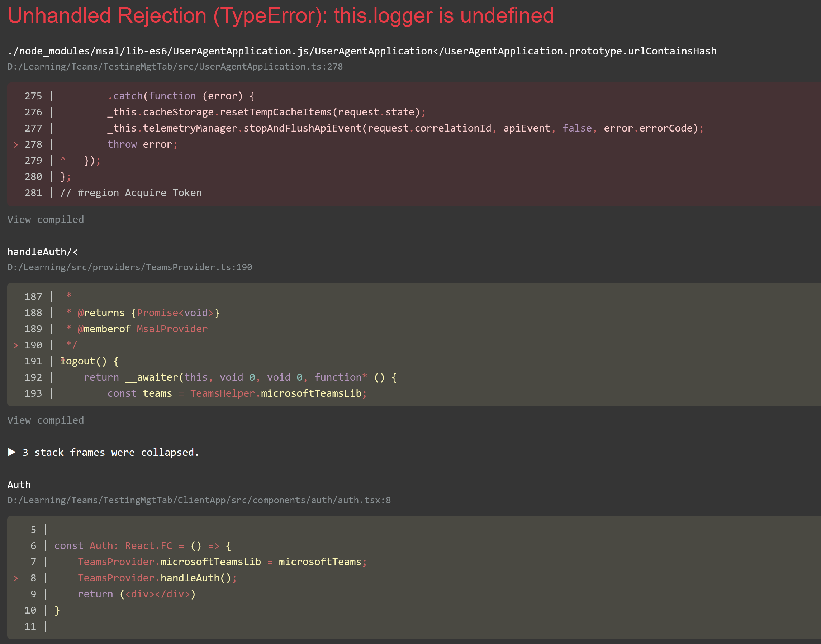Click 'View compiled' link first instance
The image size is (821, 644).
pos(46,219)
